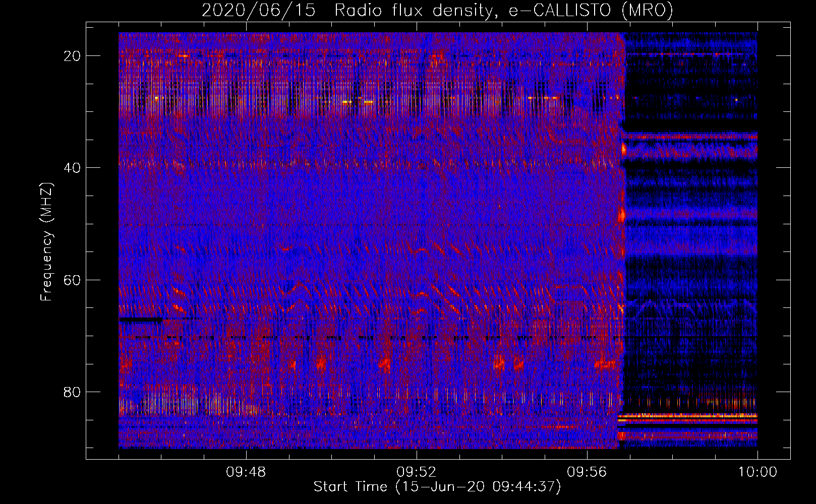816x504 pixels.
Task: Click the 09:52 time tick label
Action: (x=416, y=472)
